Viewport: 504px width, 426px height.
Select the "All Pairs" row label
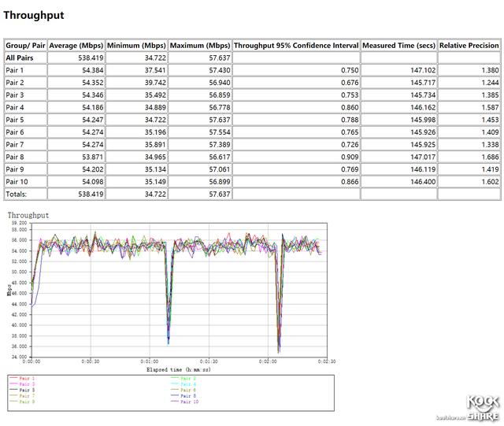[19, 57]
